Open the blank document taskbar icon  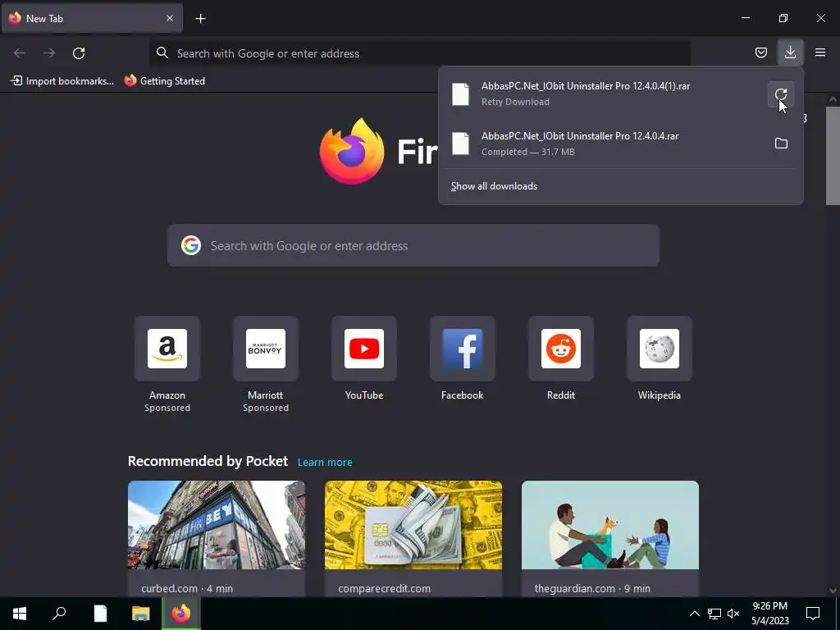[100, 614]
